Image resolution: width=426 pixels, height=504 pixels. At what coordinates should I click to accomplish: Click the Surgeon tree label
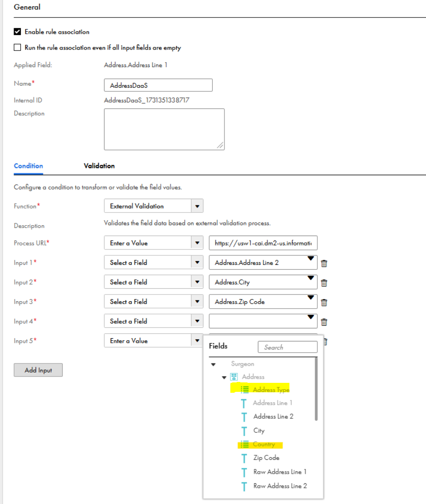243,364
